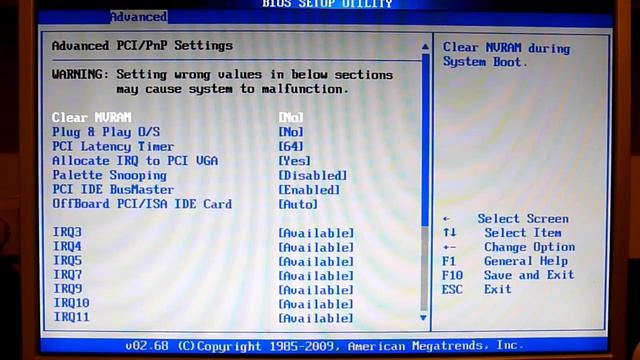Click the F1 key label
The width and height of the screenshot is (640, 360).
(449, 261)
